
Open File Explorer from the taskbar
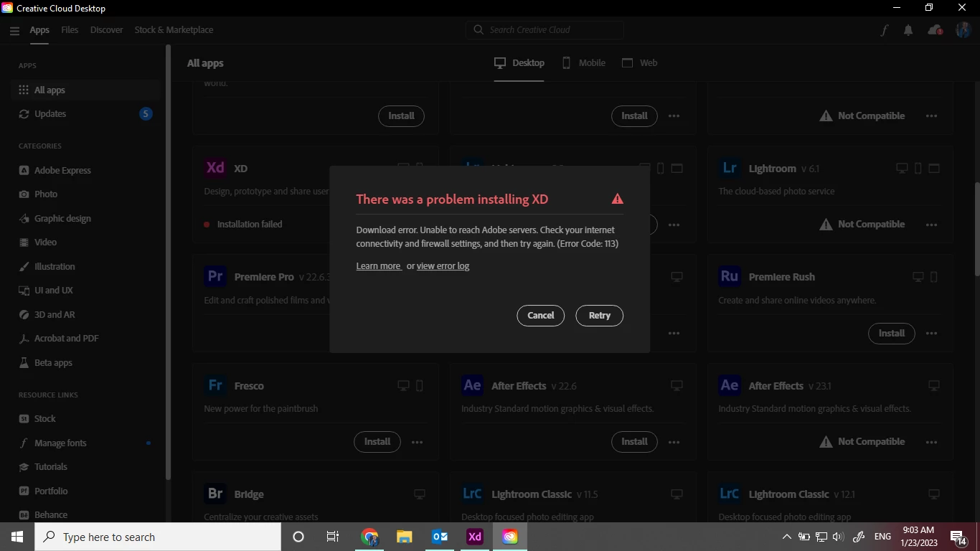(x=405, y=537)
